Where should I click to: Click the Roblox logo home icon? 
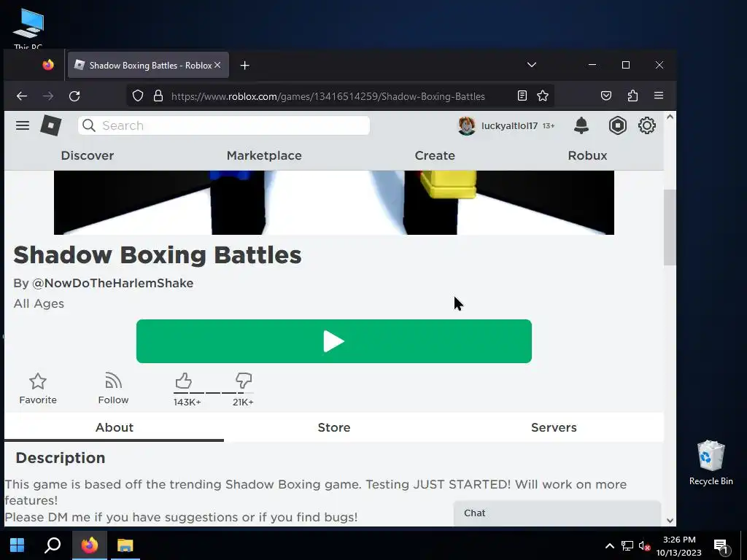click(x=50, y=125)
